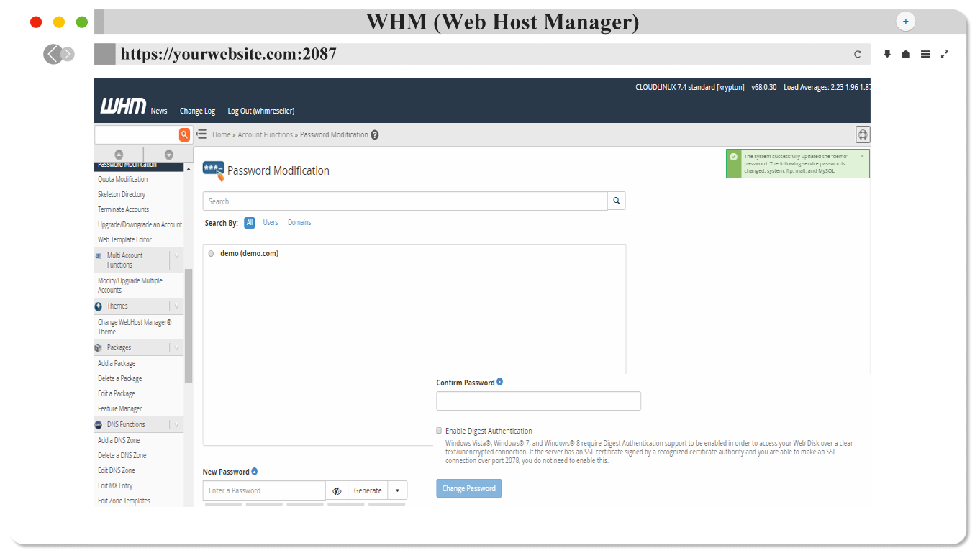Click the browser URL address bar

(482, 54)
